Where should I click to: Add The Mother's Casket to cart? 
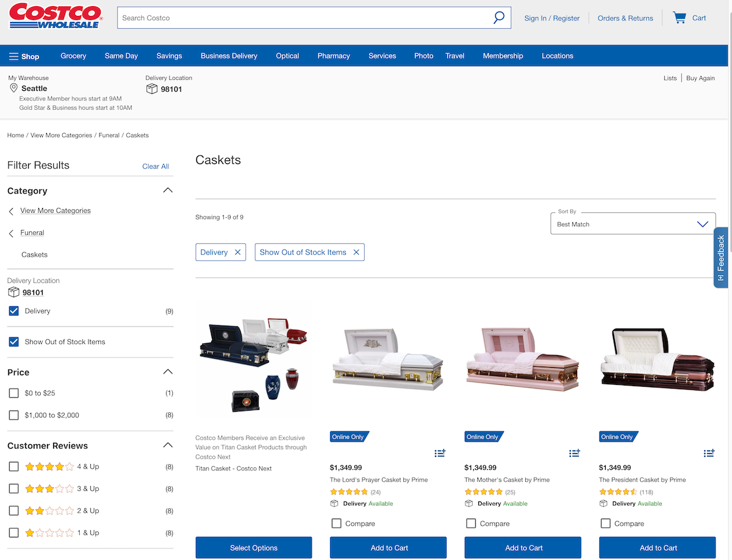(523, 548)
